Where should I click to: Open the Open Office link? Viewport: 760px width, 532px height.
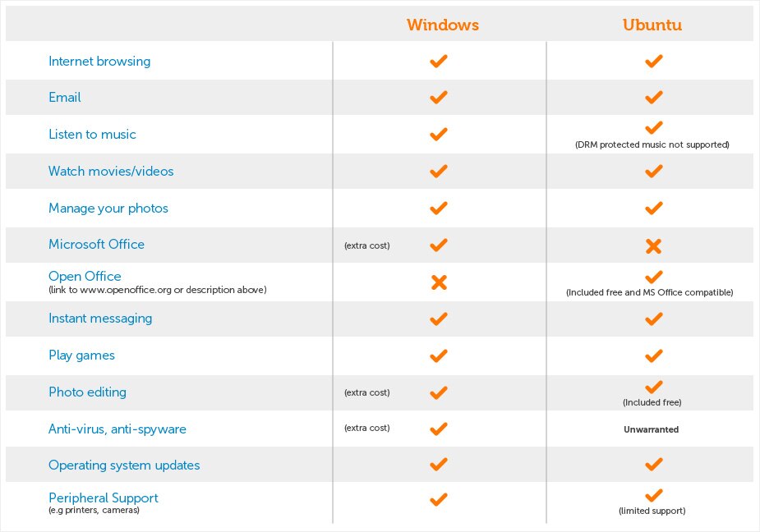pyautogui.click(x=85, y=276)
